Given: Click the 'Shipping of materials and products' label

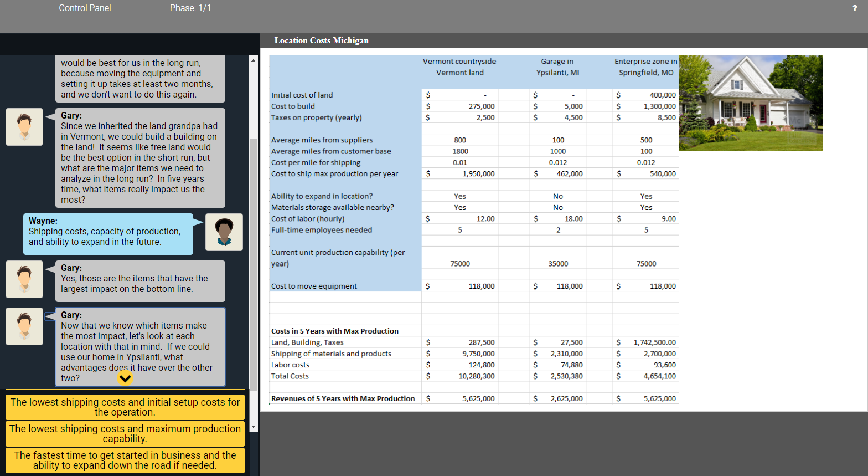Looking at the screenshot, I should coord(331,354).
